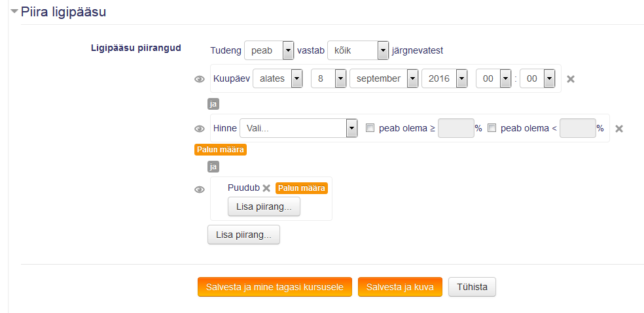The image size is (644, 313).
Task: Click the minimum grade percentage input field
Action: (456, 128)
